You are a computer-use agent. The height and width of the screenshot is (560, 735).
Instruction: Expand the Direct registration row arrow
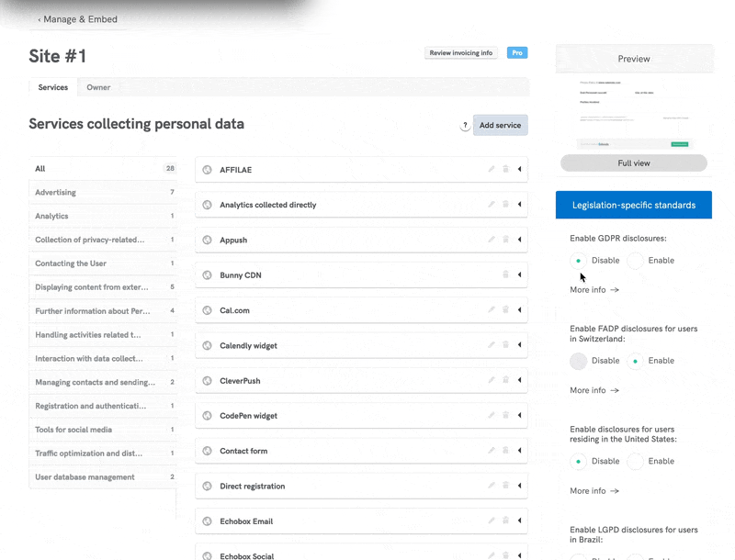519,487
